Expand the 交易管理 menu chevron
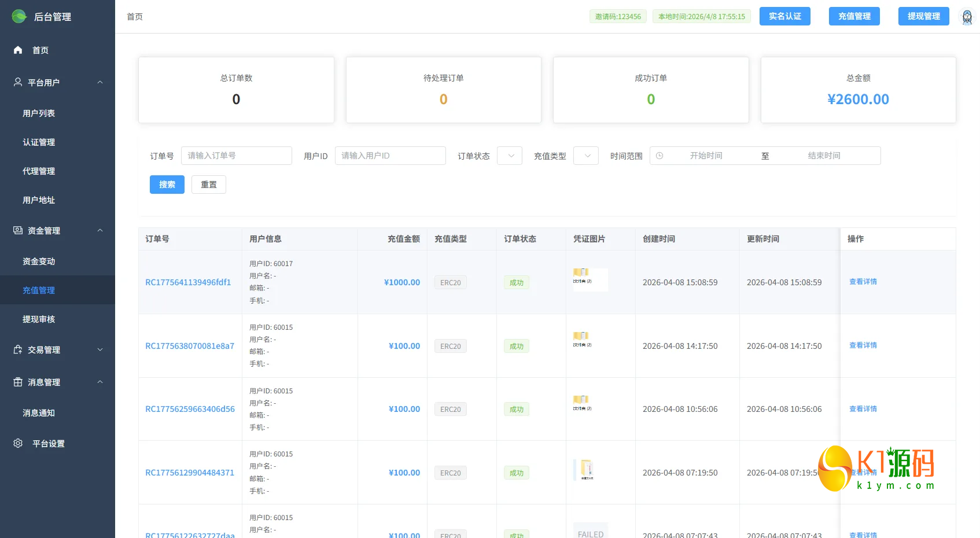This screenshot has height=538, width=980. (100, 349)
